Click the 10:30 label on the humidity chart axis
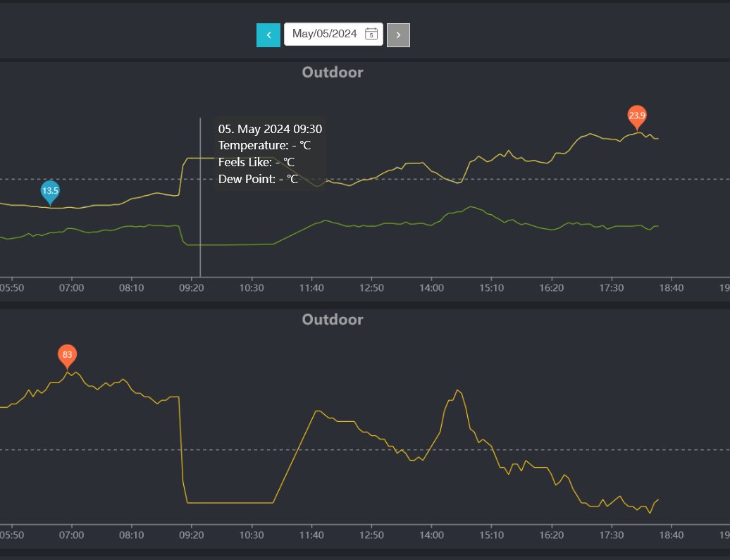Image resolution: width=730 pixels, height=560 pixels. coord(252,535)
